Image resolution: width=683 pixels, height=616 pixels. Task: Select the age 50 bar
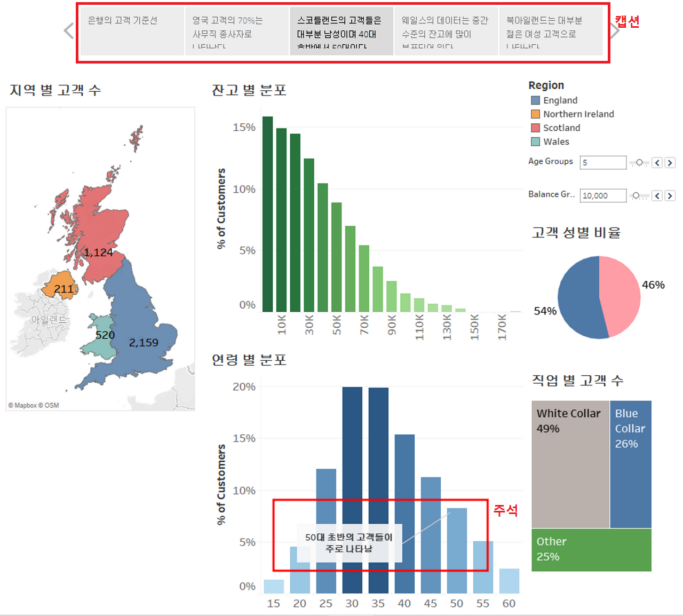(x=457, y=550)
